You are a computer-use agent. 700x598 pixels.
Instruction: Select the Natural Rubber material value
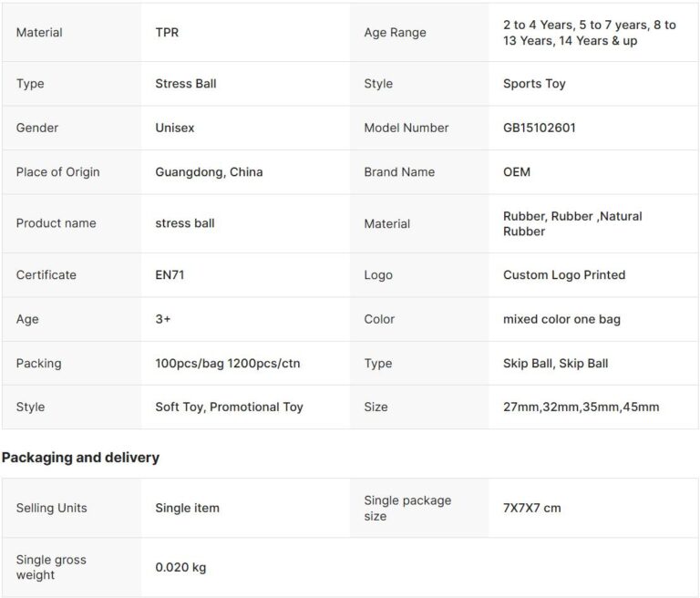point(572,223)
